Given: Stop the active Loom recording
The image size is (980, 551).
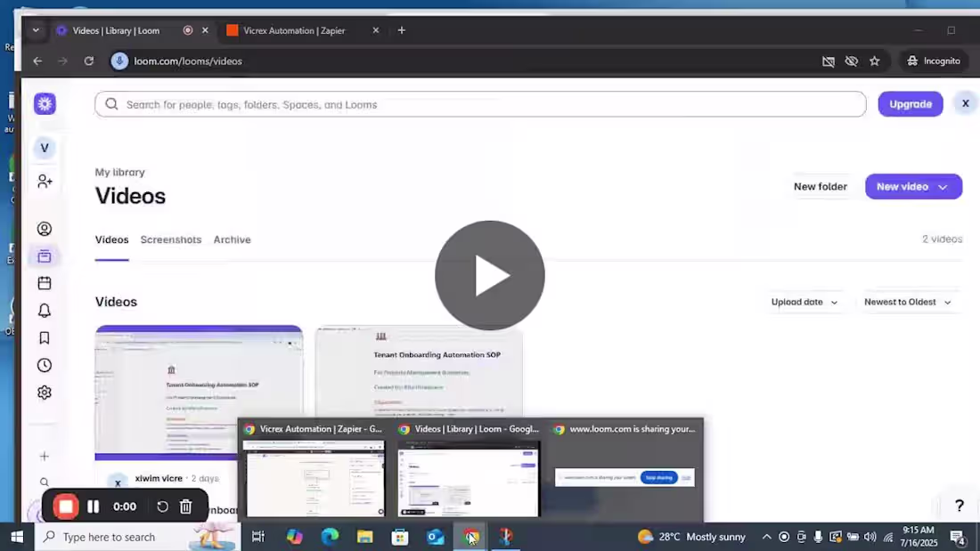Looking at the screenshot, I should pos(65,506).
